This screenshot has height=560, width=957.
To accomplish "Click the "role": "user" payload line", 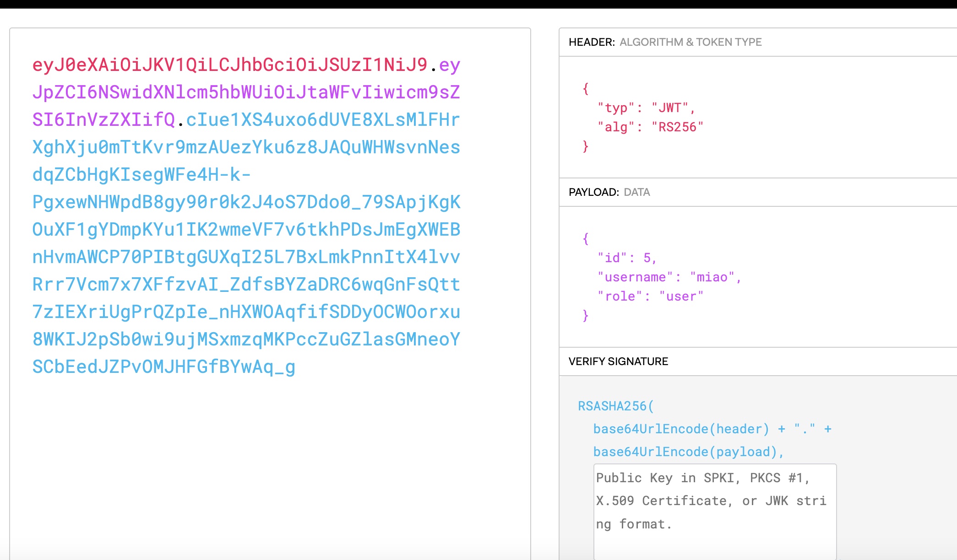I will point(650,296).
